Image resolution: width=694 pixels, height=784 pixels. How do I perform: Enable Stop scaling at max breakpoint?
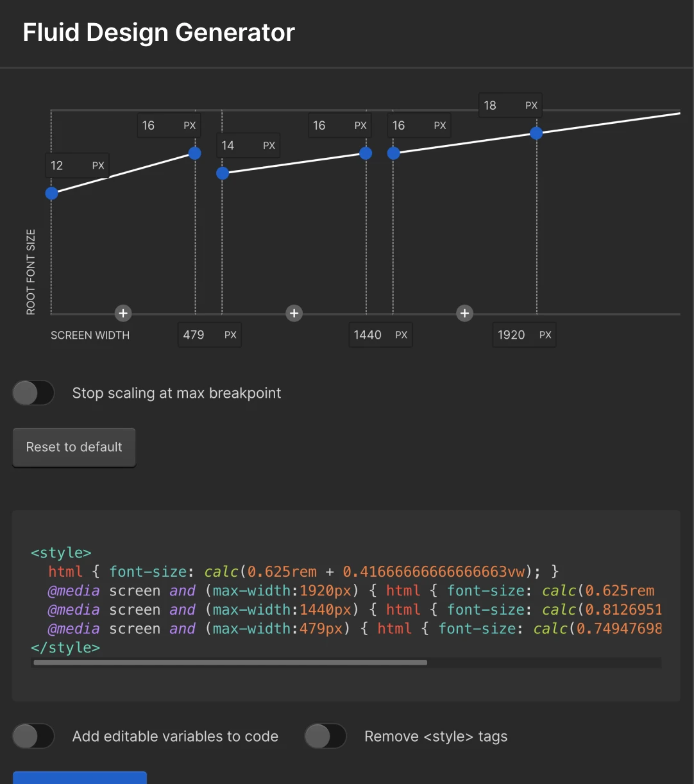33,393
